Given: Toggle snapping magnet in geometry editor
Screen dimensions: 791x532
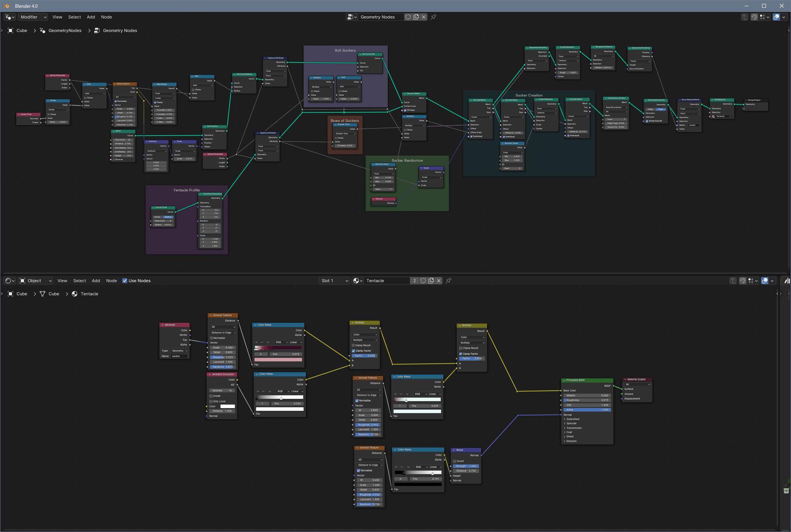Looking at the screenshot, I should (754, 17).
